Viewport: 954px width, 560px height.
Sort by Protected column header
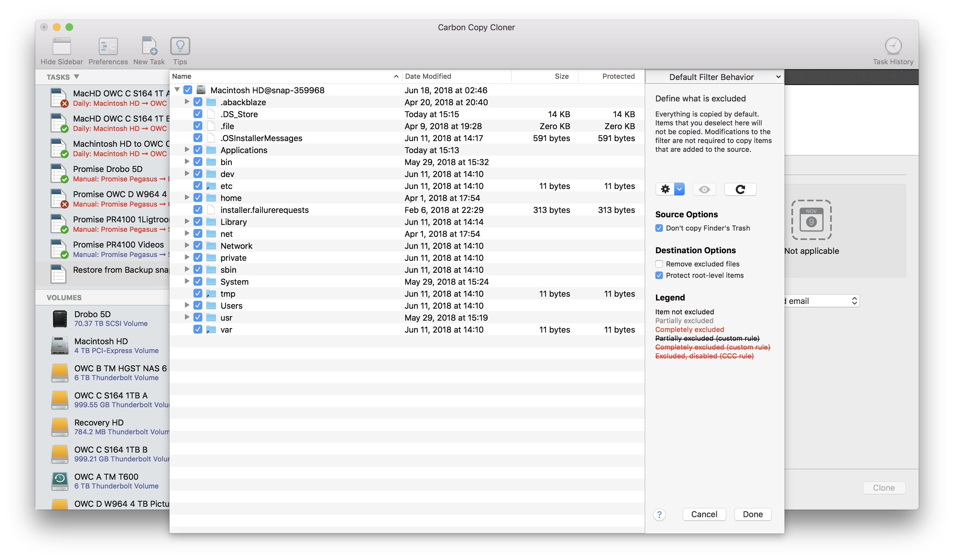click(611, 77)
